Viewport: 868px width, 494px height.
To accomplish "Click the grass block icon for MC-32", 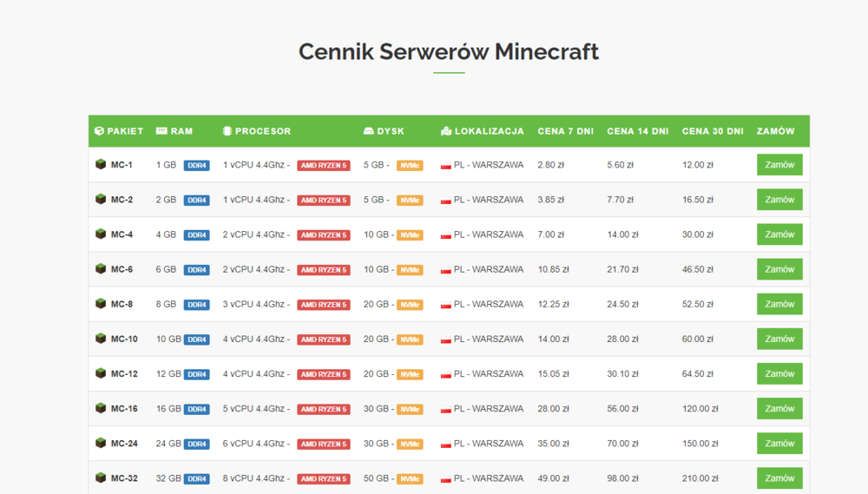I will [101, 478].
